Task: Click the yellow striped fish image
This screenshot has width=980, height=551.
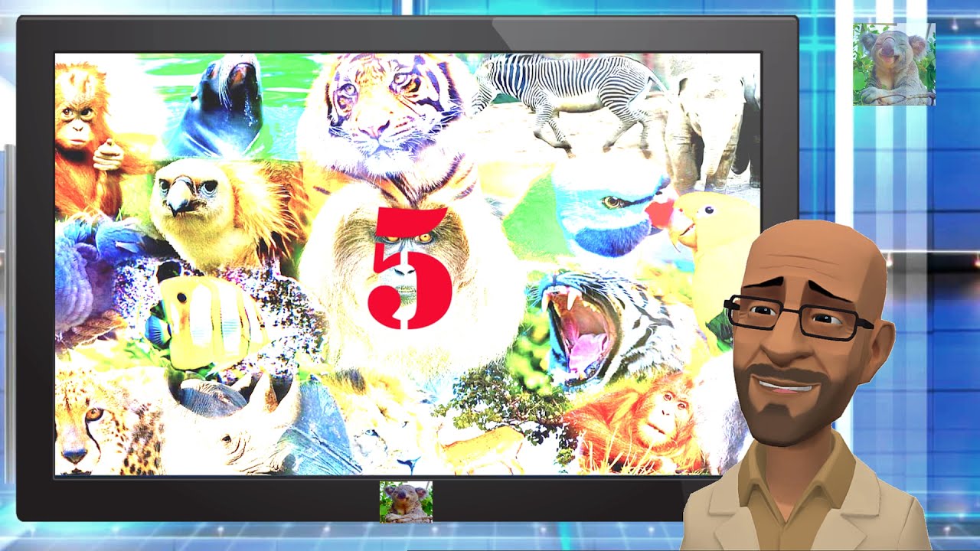Action: [205, 321]
